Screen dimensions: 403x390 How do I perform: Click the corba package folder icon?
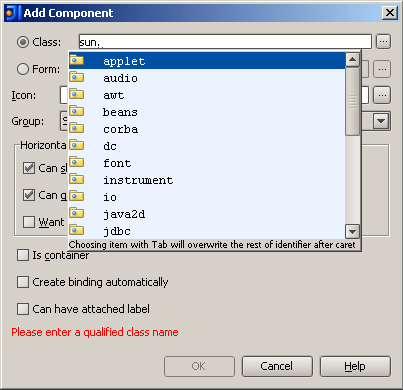tap(77, 128)
